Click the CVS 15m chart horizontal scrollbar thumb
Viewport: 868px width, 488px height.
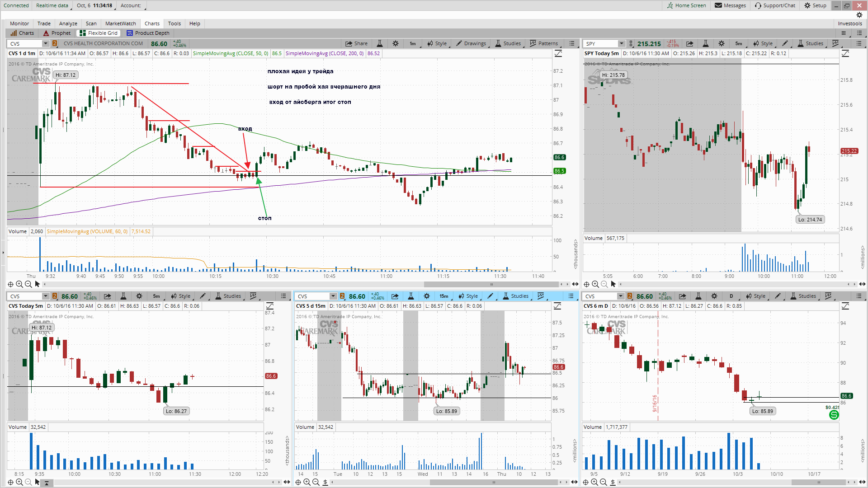pos(494,482)
